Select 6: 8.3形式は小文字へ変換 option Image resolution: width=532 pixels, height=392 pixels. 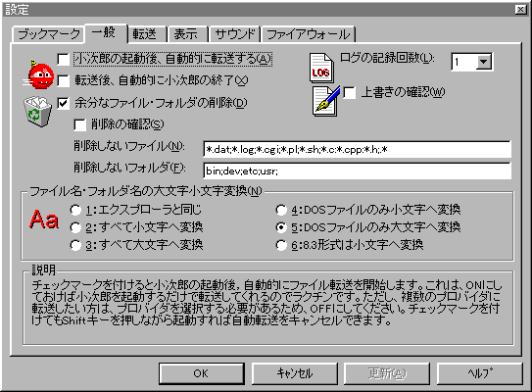(281, 245)
